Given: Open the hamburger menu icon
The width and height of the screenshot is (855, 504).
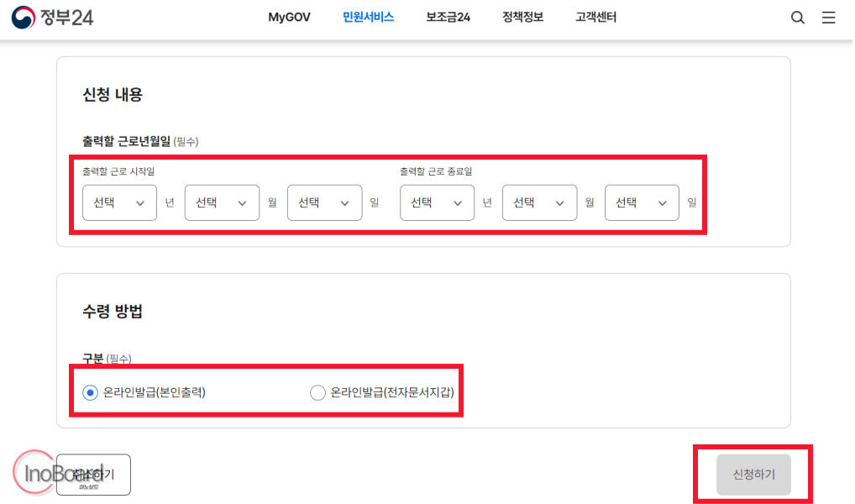Looking at the screenshot, I should coord(829,18).
